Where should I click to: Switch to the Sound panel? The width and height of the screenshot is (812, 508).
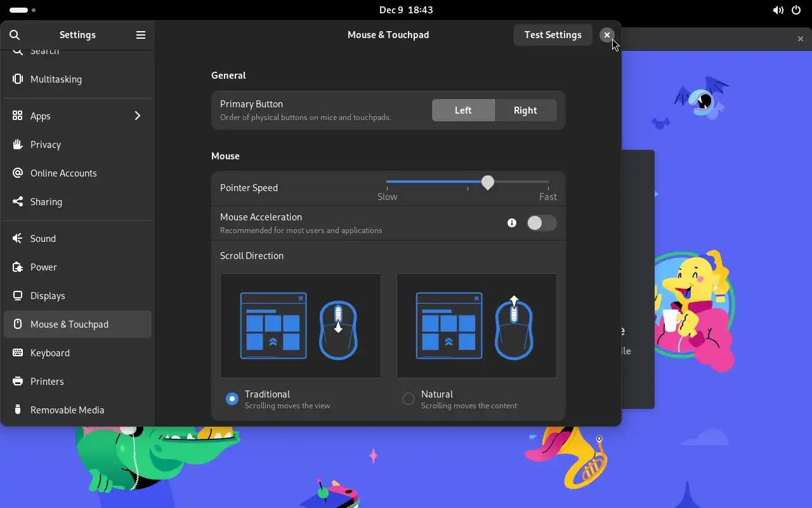[x=77, y=239]
